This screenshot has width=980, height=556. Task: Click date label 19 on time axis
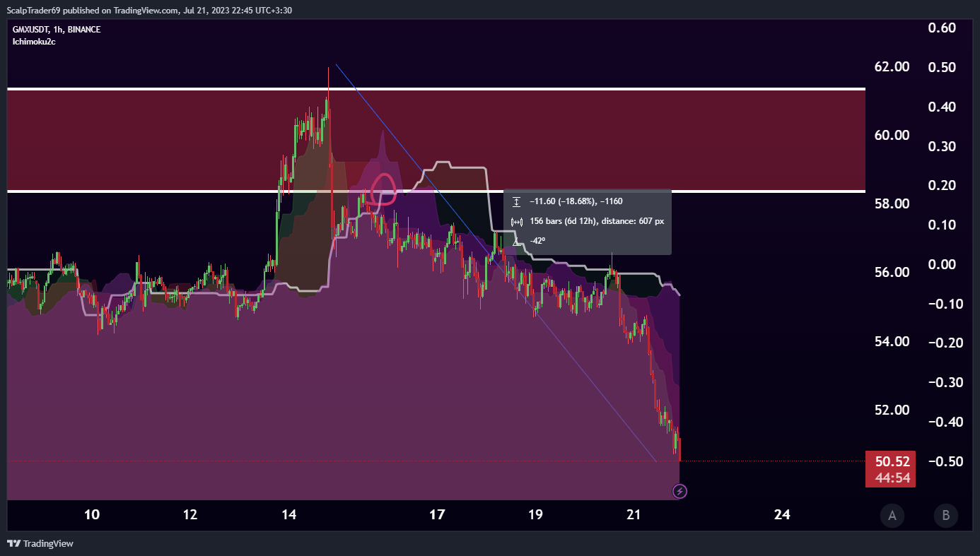(x=535, y=514)
